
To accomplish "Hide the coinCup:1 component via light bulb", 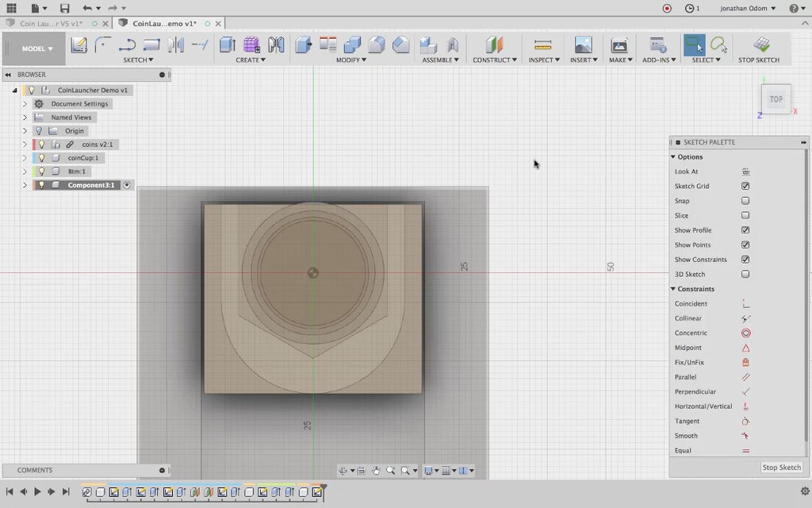I will tap(41, 158).
